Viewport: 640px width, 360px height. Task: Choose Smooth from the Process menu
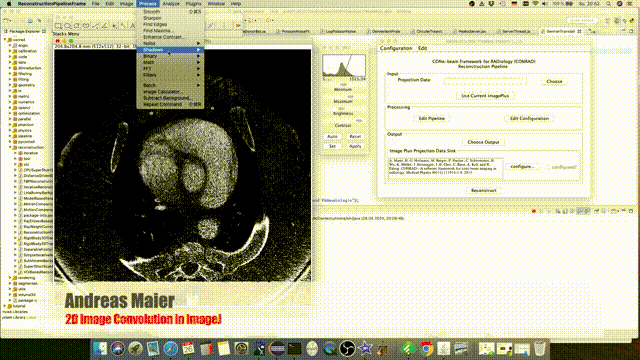(x=170, y=12)
